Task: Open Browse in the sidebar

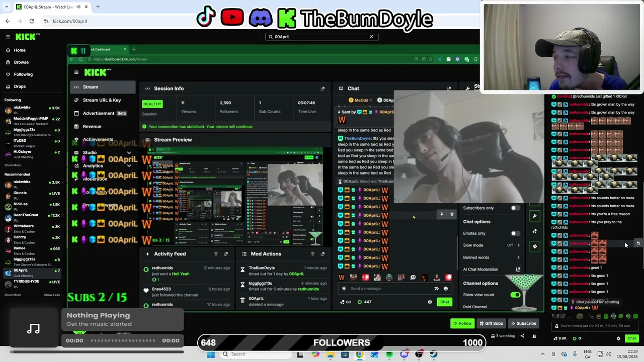Action: tap(21, 62)
